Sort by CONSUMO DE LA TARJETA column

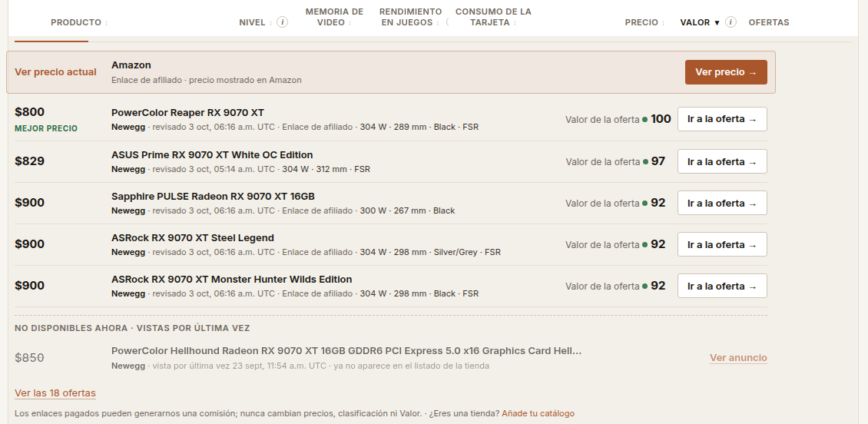point(493,17)
